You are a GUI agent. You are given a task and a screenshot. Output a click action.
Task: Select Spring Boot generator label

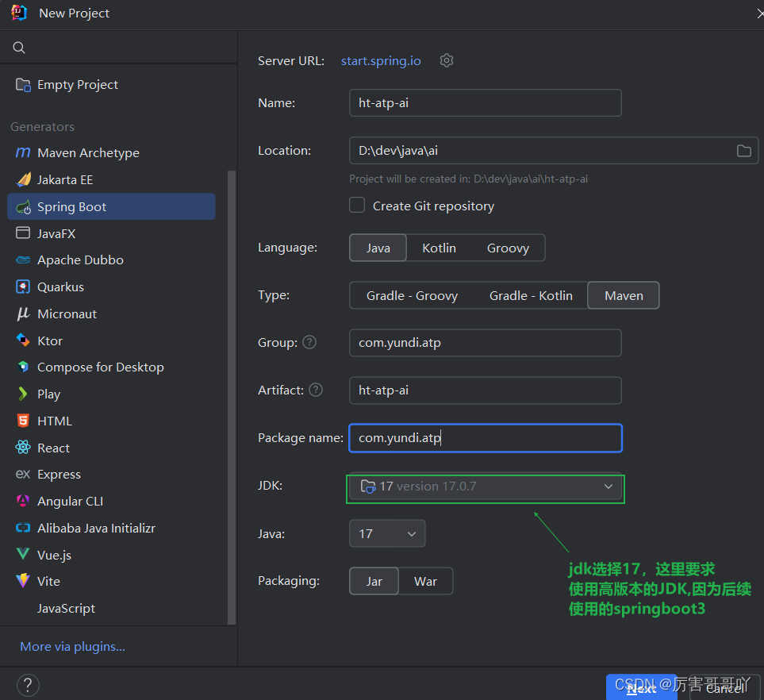click(71, 207)
